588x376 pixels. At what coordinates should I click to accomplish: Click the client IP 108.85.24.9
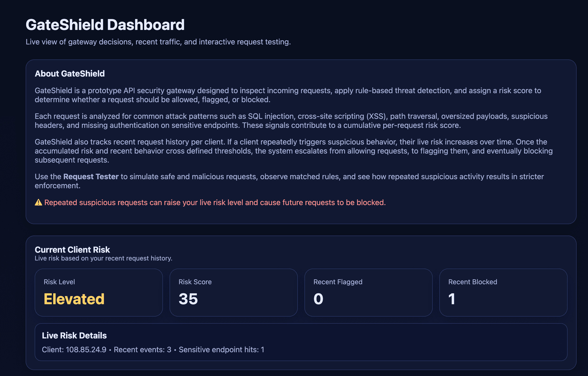pos(86,349)
